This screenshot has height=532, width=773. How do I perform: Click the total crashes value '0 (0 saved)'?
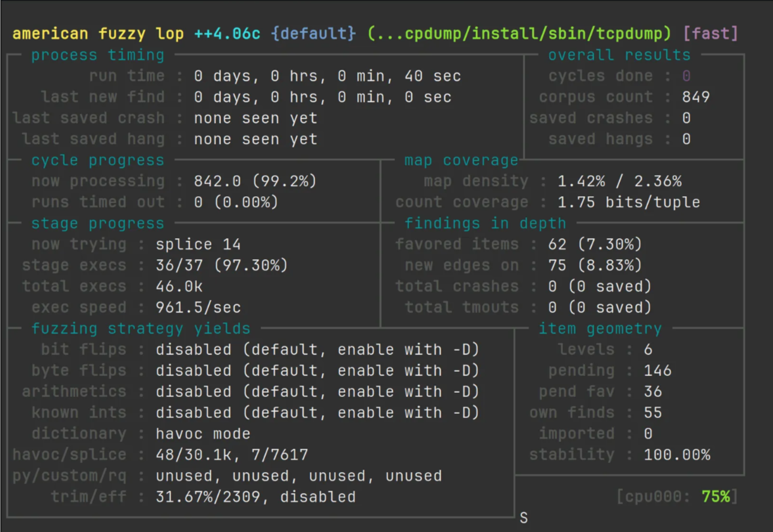(600, 286)
